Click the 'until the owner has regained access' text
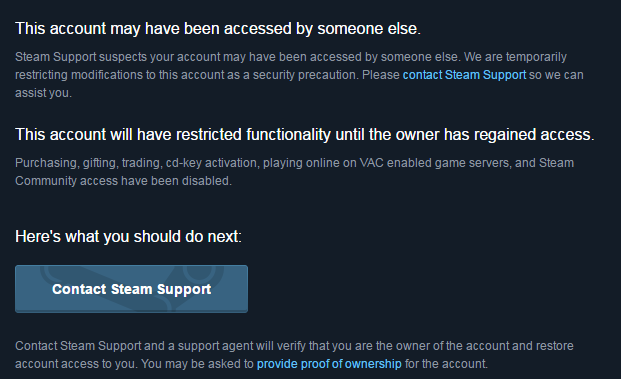 pyautogui.click(x=463, y=135)
